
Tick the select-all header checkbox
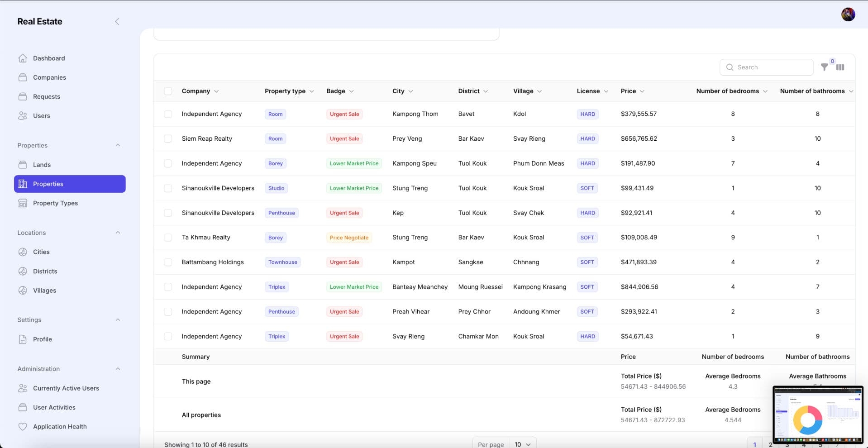coord(168,91)
